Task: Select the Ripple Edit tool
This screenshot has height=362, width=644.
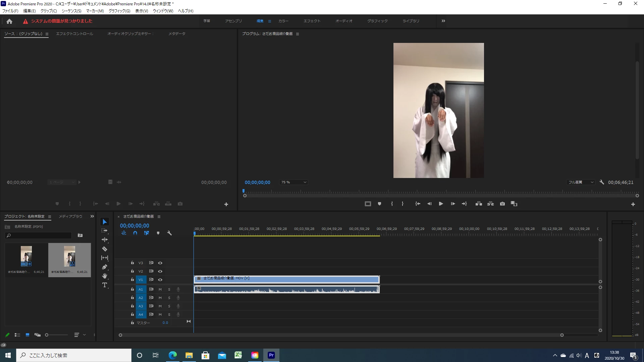Action: (105, 240)
